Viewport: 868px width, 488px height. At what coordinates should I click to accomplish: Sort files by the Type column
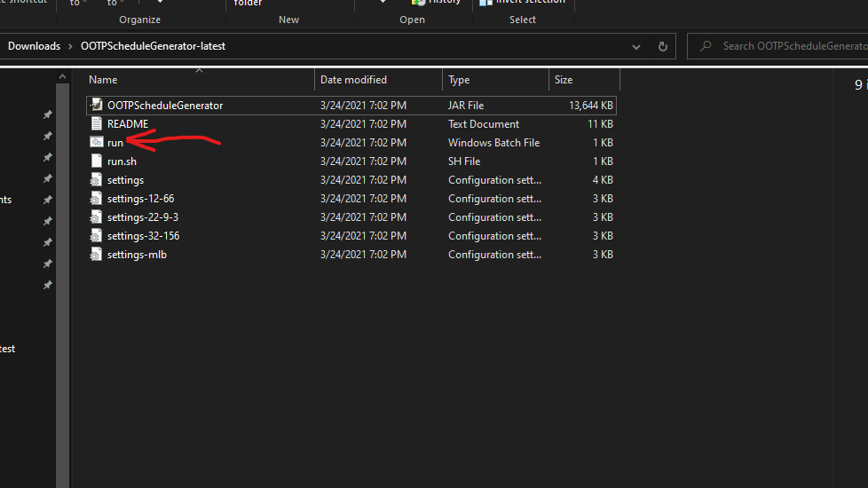pos(459,80)
